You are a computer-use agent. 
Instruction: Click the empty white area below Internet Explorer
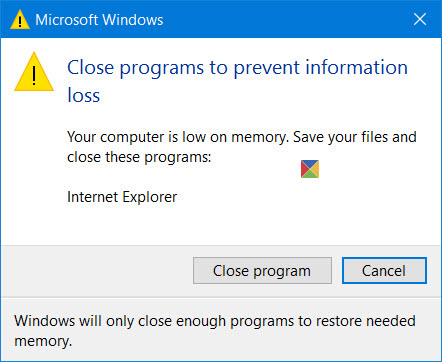tap(220, 225)
